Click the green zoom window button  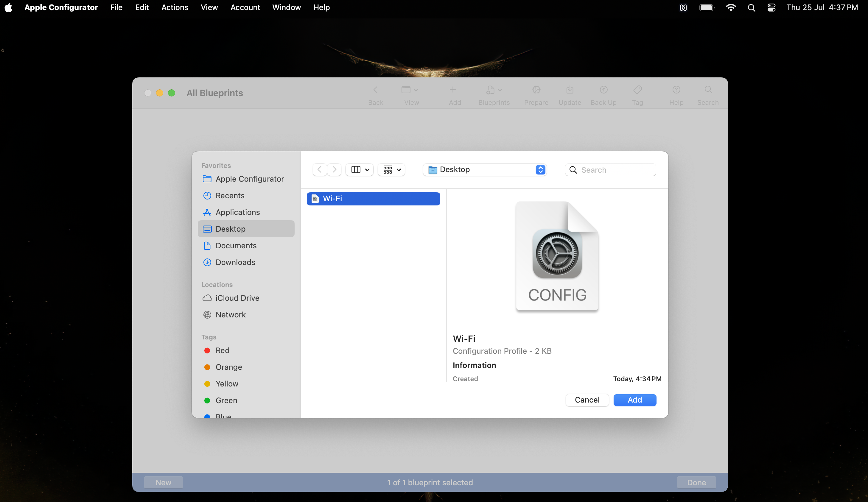172,93
